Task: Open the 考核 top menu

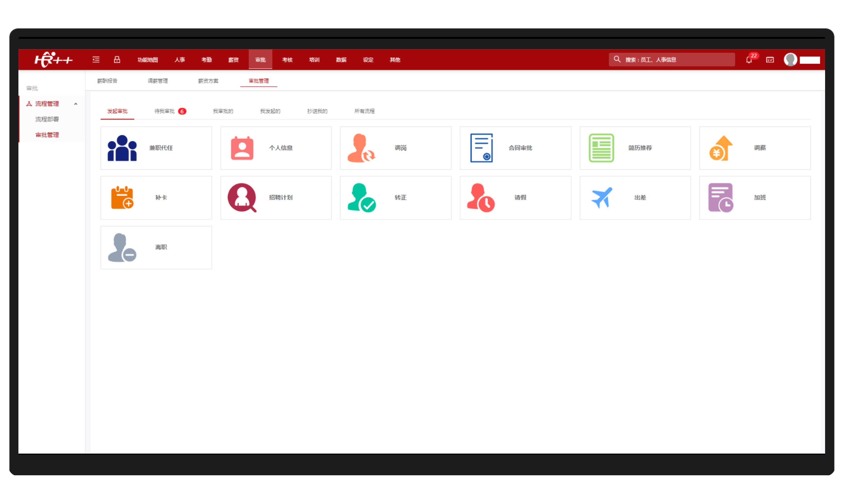Action: 287,60
